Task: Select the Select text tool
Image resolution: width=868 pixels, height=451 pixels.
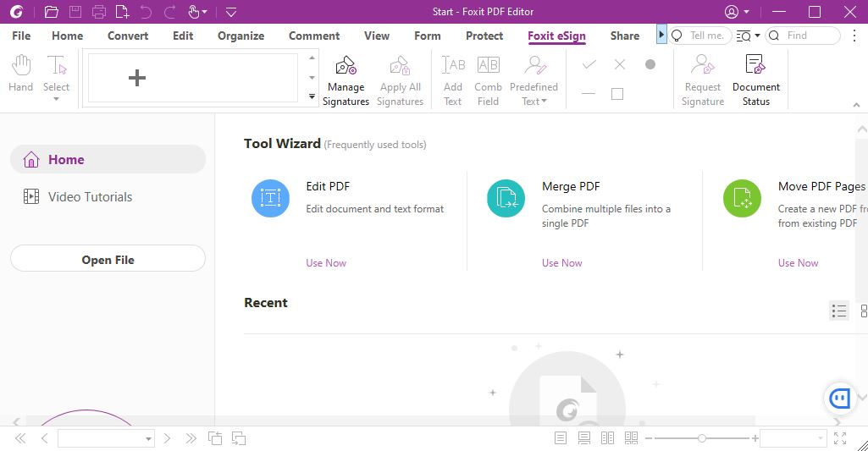Action: [x=56, y=73]
